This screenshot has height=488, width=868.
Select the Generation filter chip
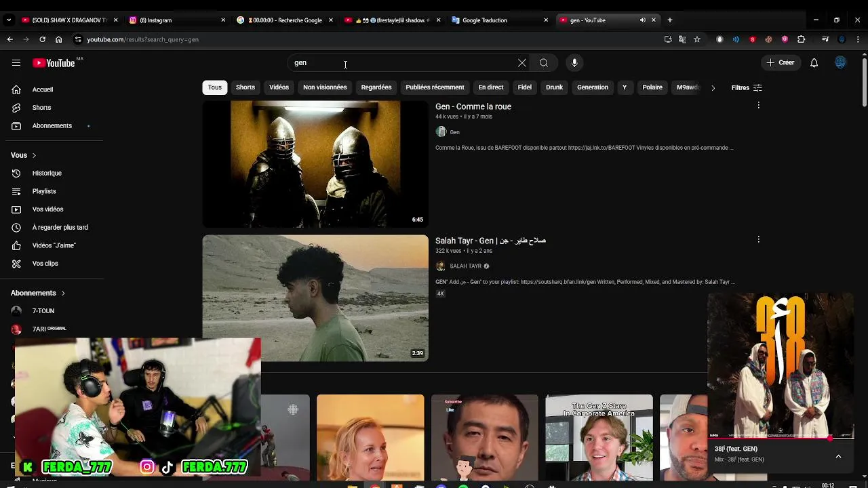coord(593,87)
